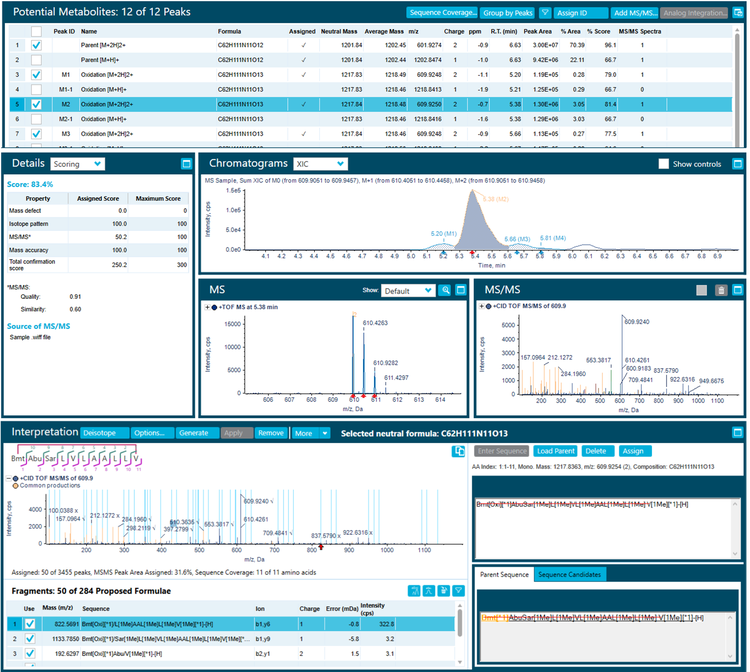Enable the Show controls checkbox
Screen dimensions: 750x672
point(664,164)
